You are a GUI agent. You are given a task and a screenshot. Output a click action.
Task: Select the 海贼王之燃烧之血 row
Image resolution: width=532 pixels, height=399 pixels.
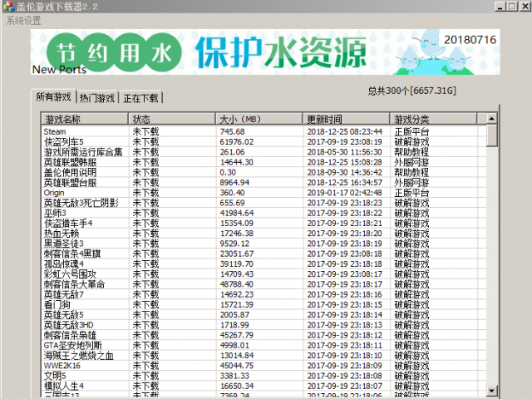263,356
